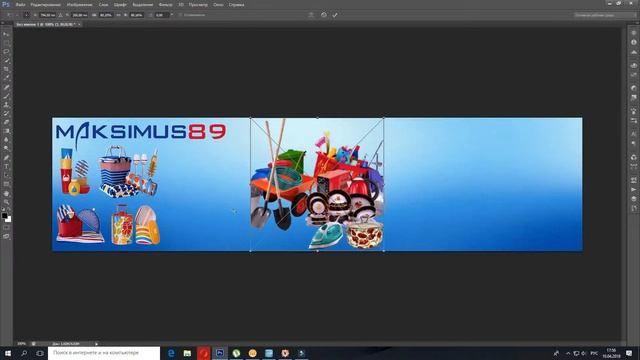Select the Clone Stamp tool
Viewport: 640px width, 360px height.
pyautogui.click(x=6, y=105)
